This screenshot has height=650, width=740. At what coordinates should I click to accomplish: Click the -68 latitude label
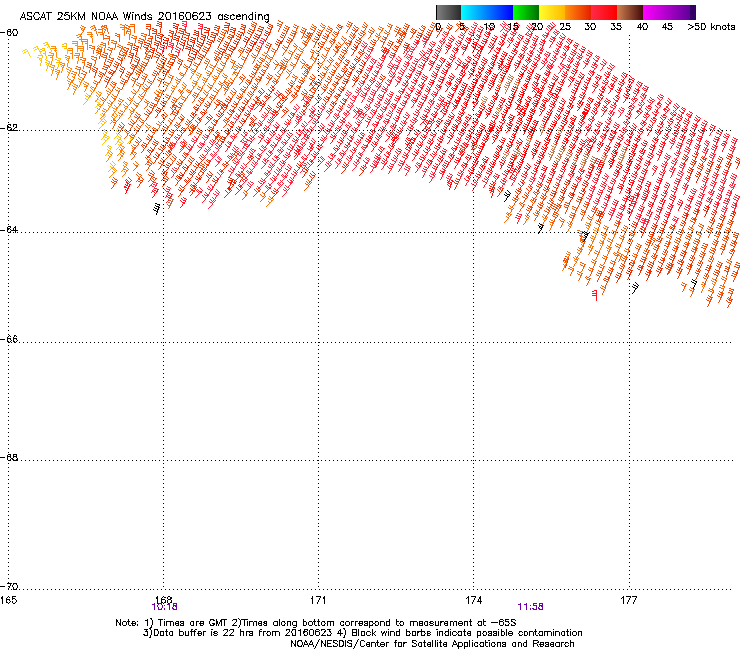(9, 457)
